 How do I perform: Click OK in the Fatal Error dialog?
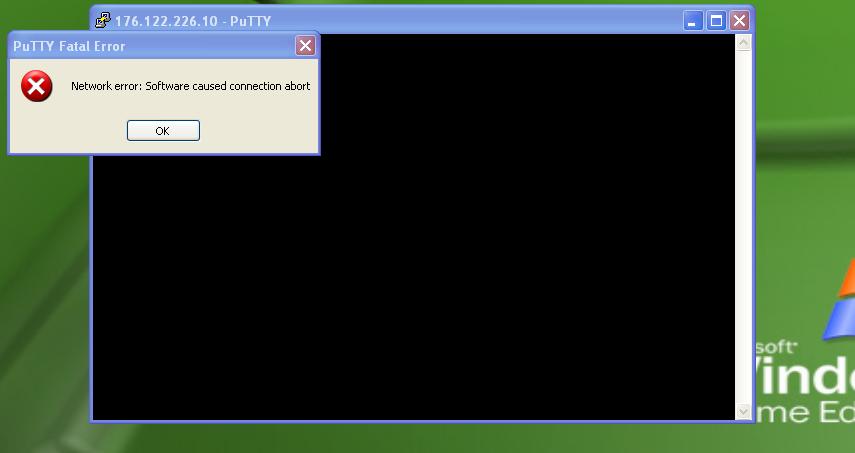(163, 131)
